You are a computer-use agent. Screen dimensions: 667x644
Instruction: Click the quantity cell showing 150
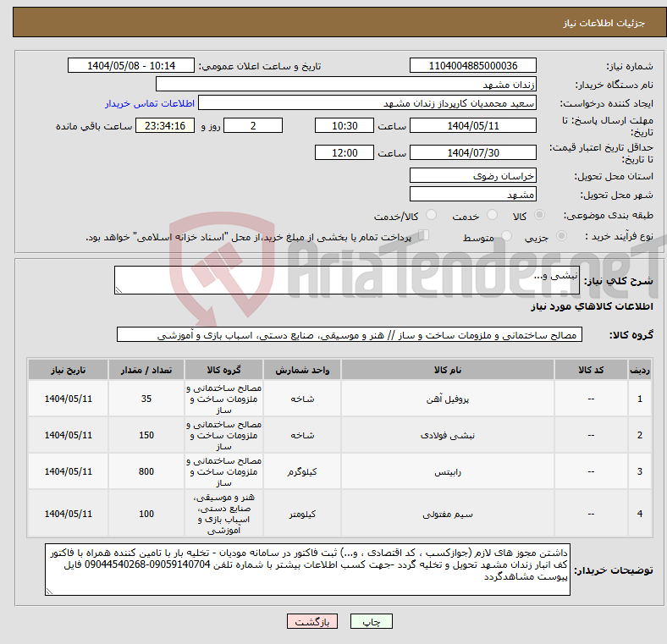(x=146, y=435)
